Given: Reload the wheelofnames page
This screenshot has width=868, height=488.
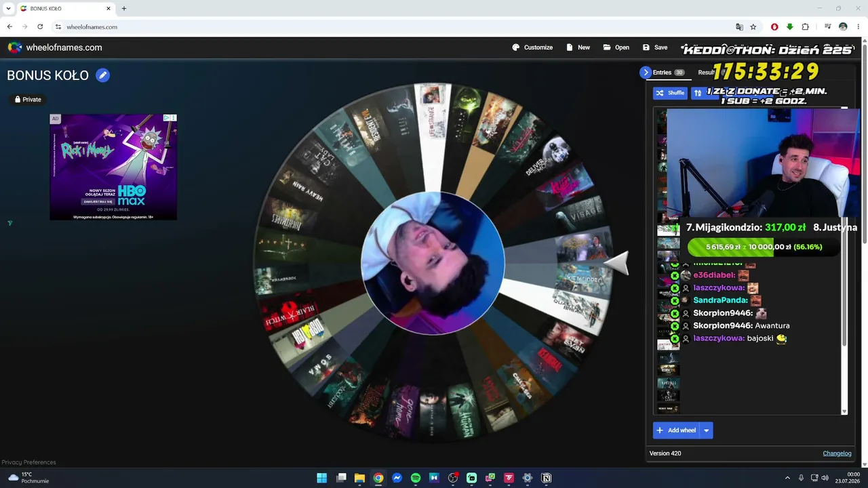Looking at the screenshot, I should pos(40,27).
